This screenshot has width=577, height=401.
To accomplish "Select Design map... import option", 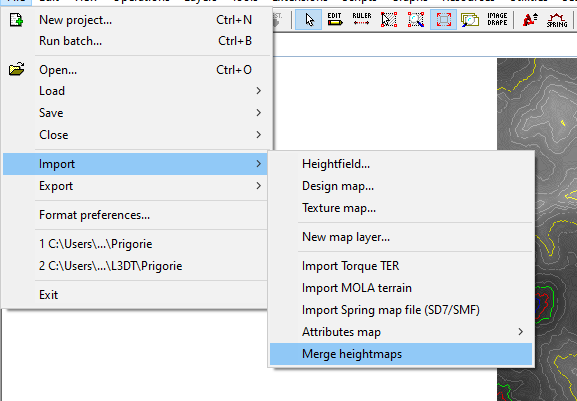I will 401,186.
